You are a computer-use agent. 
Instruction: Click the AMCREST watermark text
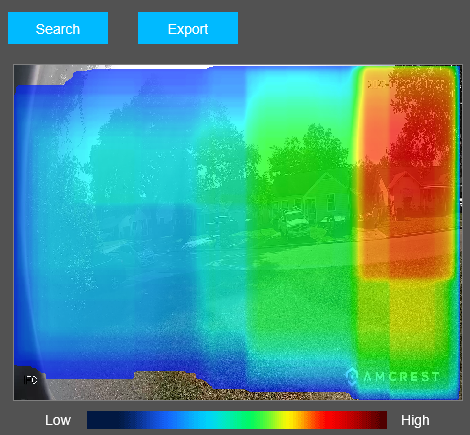tap(401, 377)
